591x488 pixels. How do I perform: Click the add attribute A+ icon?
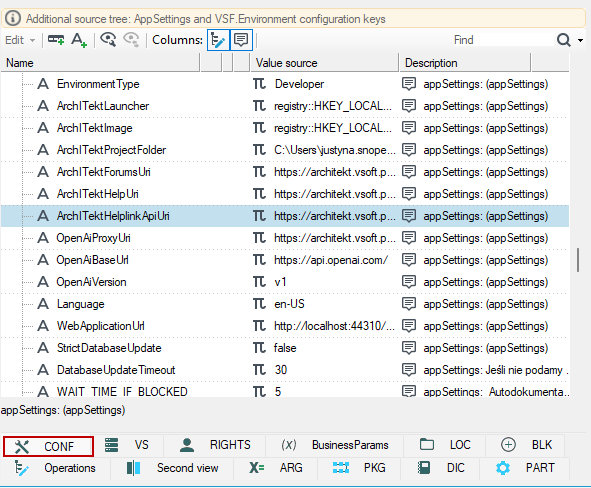[79, 40]
